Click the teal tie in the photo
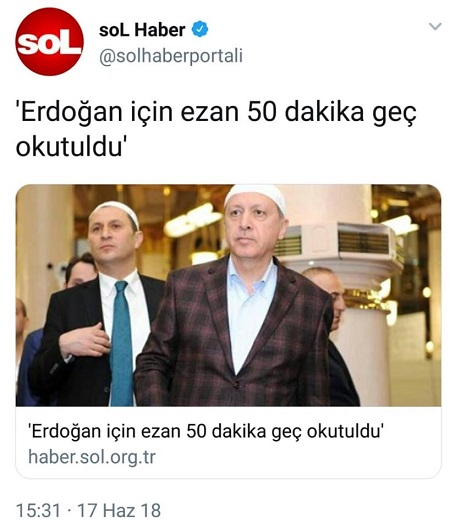The height and width of the screenshot is (528, 455). 122,342
